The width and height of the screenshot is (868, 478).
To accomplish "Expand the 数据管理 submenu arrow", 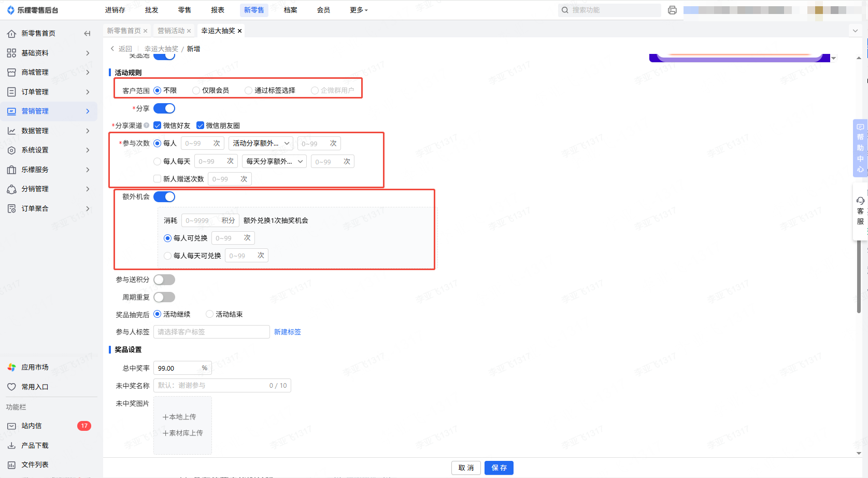I will coord(88,131).
